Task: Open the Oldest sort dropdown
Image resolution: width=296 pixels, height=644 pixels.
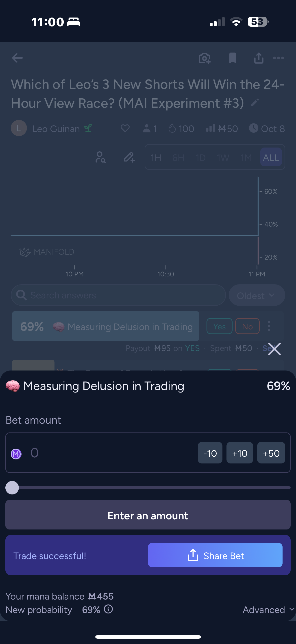Action: [257, 296]
